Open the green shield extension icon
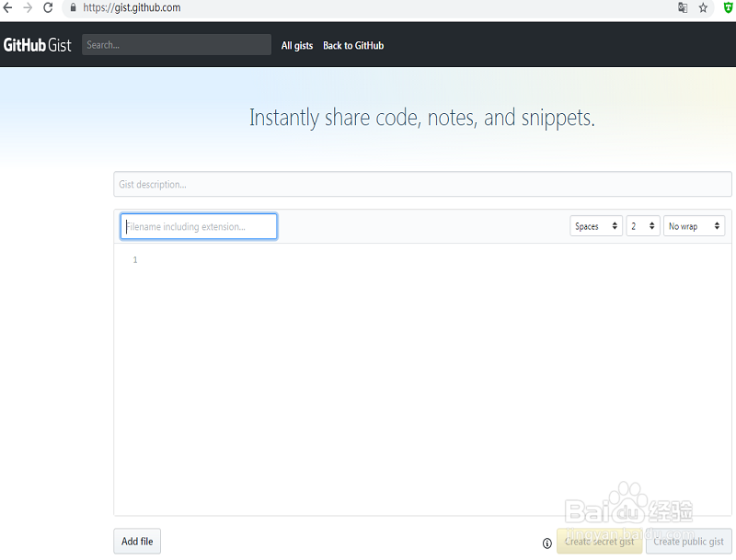Image resolution: width=736 pixels, height=560 pixels. [728, 7]
